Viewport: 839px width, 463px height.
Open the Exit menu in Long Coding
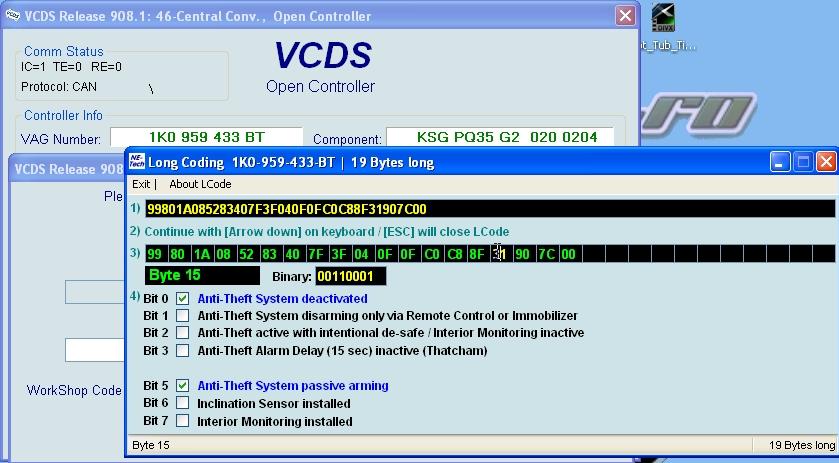[141, 184]
